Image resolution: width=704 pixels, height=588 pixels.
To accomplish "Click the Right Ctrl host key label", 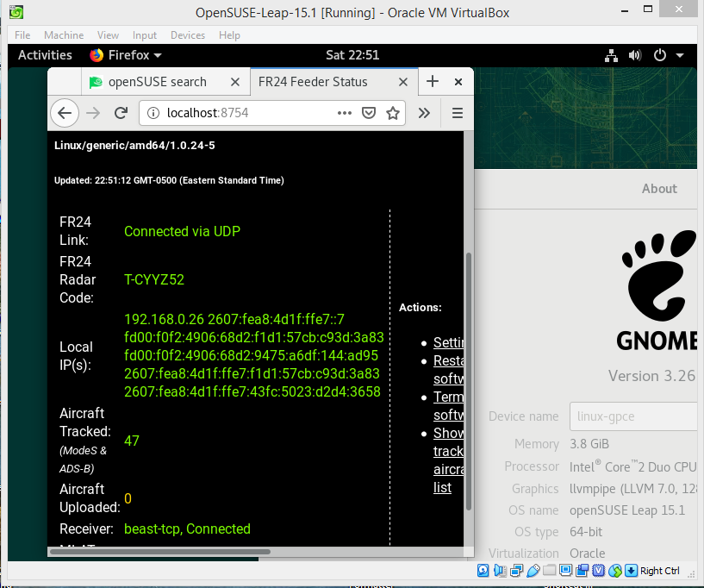I will [x=659, y=571].
